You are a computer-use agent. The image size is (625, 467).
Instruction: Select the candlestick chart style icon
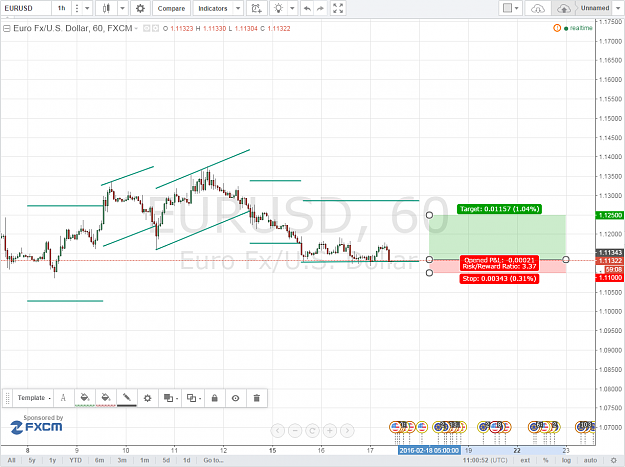click(x=106, y=8)
